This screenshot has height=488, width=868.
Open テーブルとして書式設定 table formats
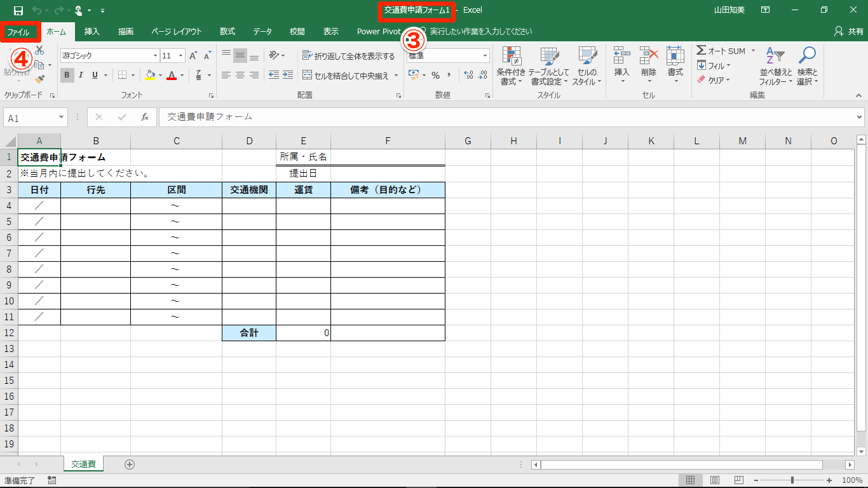point(548,66)
